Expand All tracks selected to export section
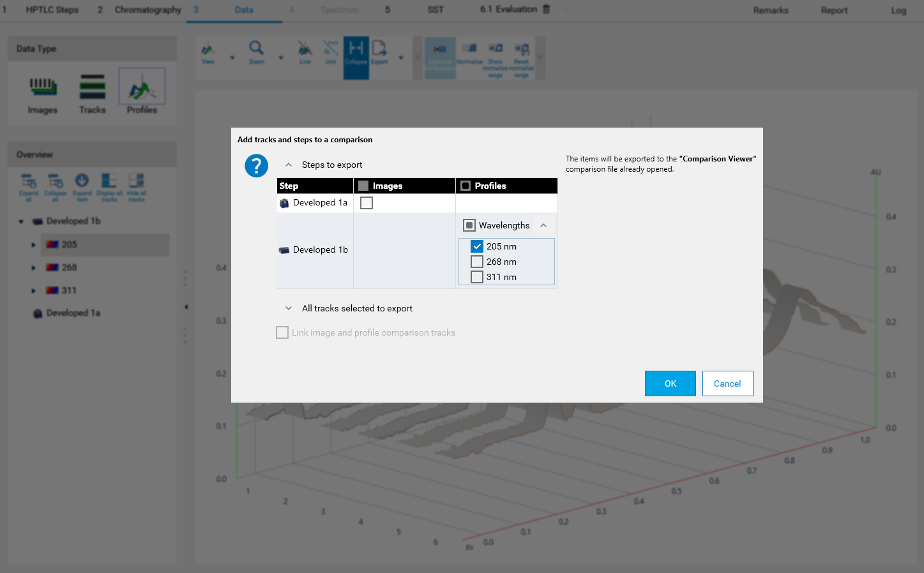 289,308
